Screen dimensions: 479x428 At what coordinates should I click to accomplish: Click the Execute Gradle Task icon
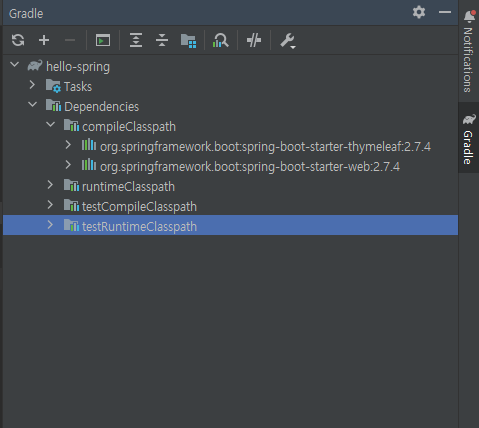pyautogui.click(x=103, y=40)
